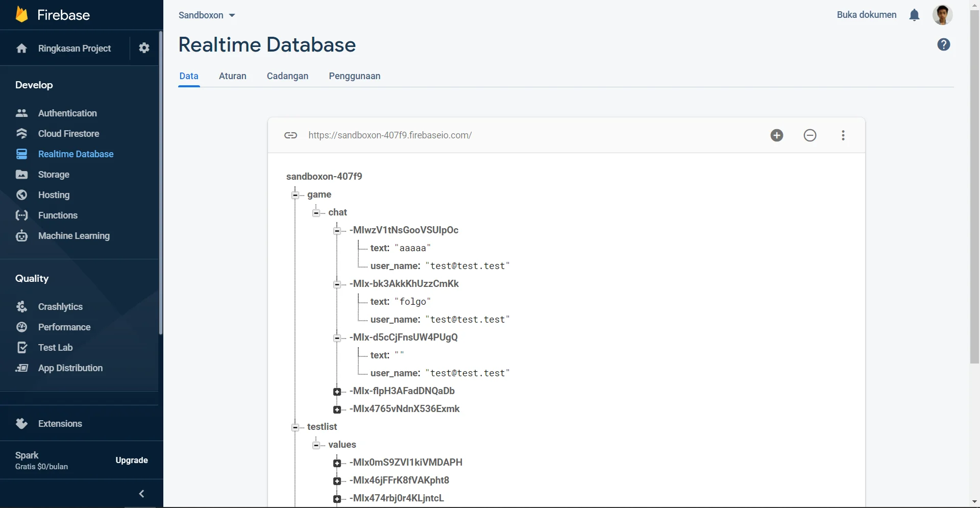Image resolution: width=980 pixels, height=508 pixels.
Task: Click the sandboxon-407f9 root node
Action: pos(324,176)
